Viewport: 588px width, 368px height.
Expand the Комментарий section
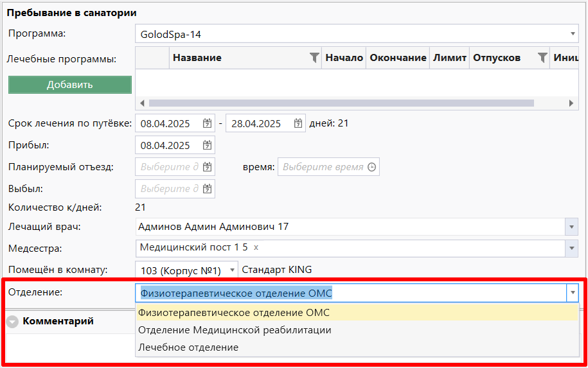pyautogui.click(x=12, y=322)
